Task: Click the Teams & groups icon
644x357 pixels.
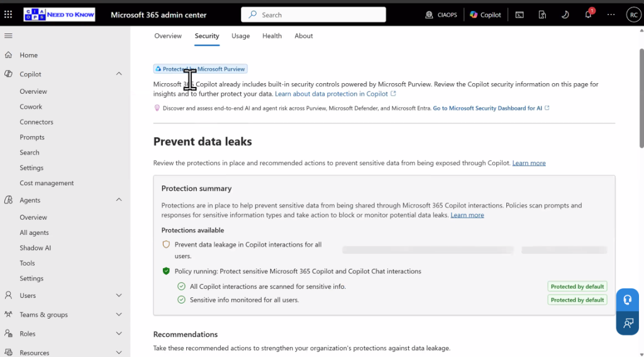Action: click(x=8, y=314)
